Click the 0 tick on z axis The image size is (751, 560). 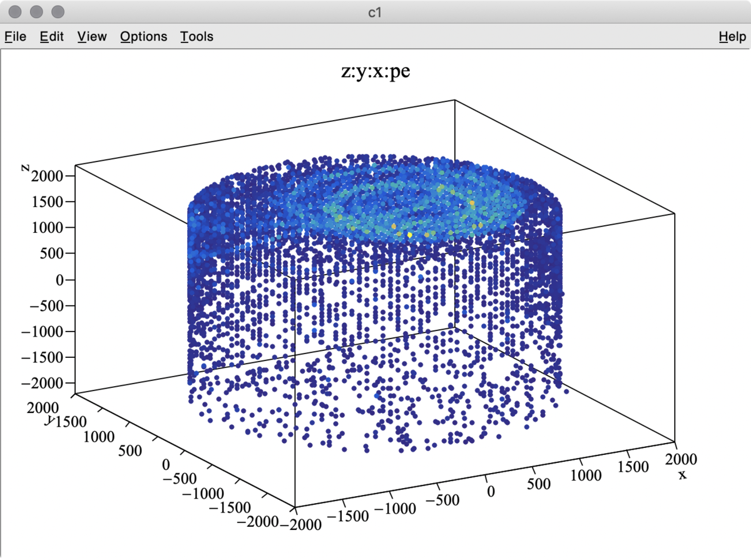61,280
